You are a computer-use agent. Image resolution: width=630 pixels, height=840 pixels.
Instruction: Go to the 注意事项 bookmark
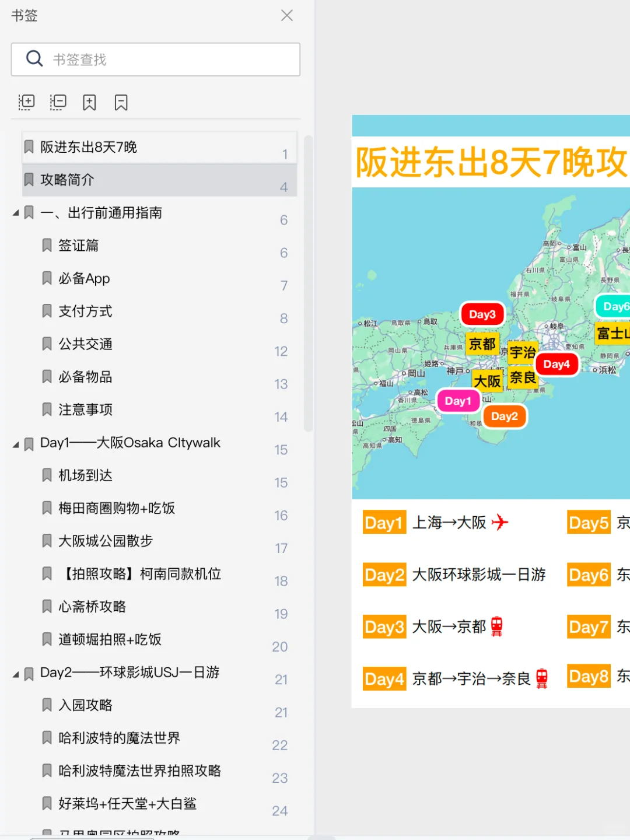(x=85, y=409)
